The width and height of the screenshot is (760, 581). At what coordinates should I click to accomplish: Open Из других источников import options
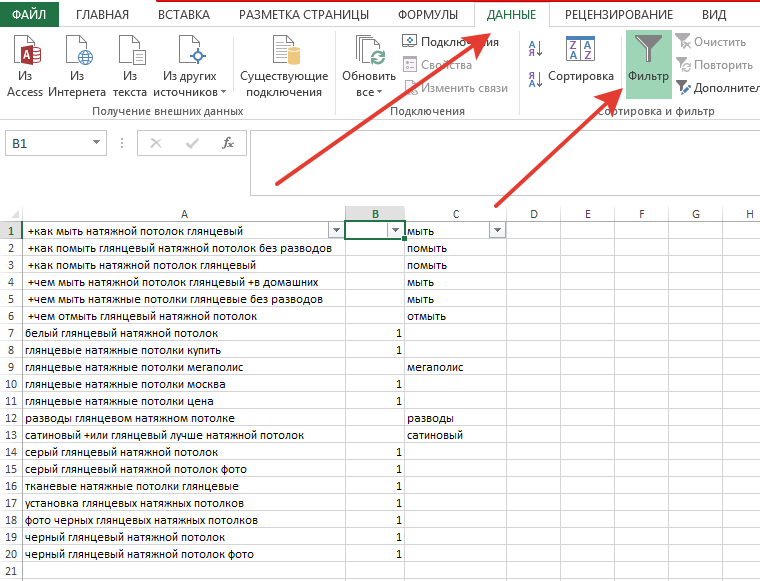[x=190, y=65]
